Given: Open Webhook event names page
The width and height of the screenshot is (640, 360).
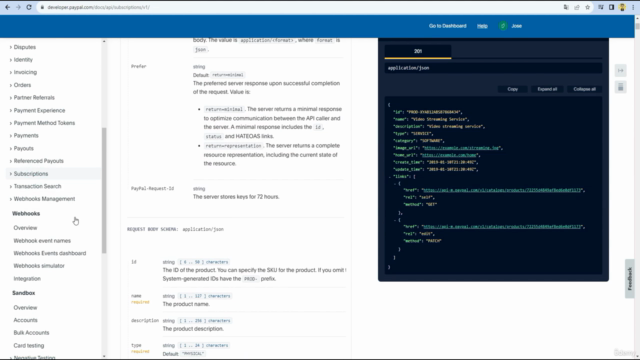Looking at the screenshot, I should pyautogui.click(x=42, y=240).
